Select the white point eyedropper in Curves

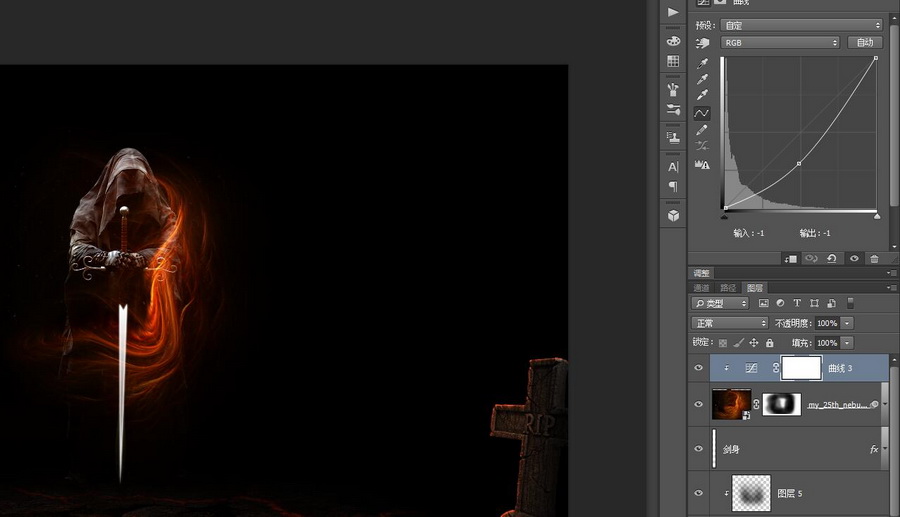(702, 95)
